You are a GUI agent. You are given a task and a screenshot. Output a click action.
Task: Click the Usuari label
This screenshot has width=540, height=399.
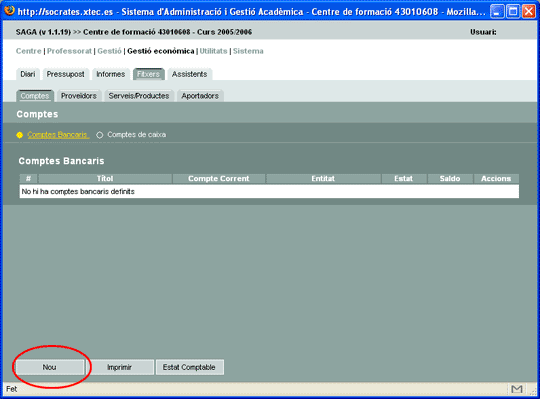pyautogui.click(x=483, y=32)
